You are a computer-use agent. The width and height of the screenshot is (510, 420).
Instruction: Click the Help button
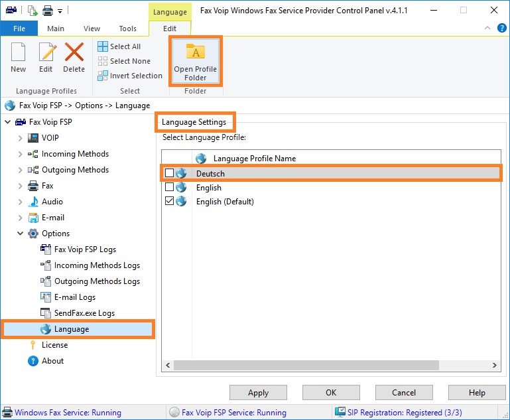click(x=477, y=393)
